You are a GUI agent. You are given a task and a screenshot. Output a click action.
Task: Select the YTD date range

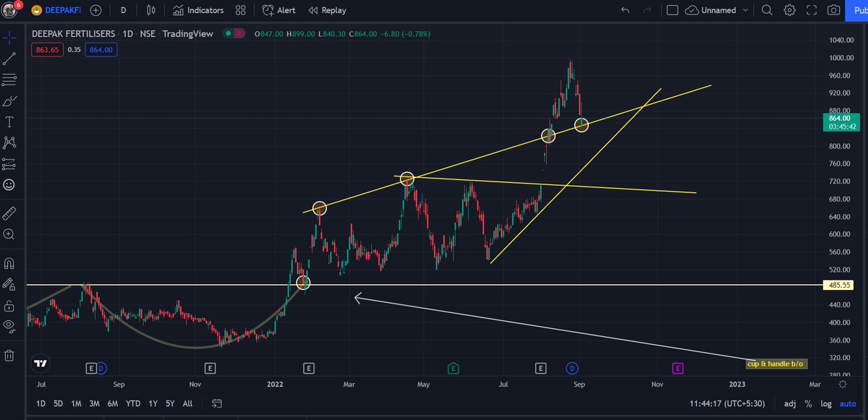point(133,403)
